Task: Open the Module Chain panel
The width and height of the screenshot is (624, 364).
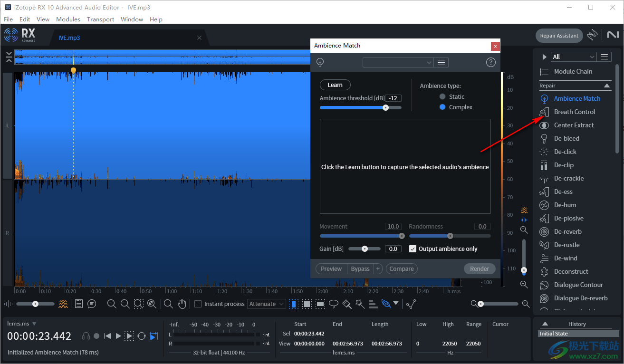Action: 573,71
